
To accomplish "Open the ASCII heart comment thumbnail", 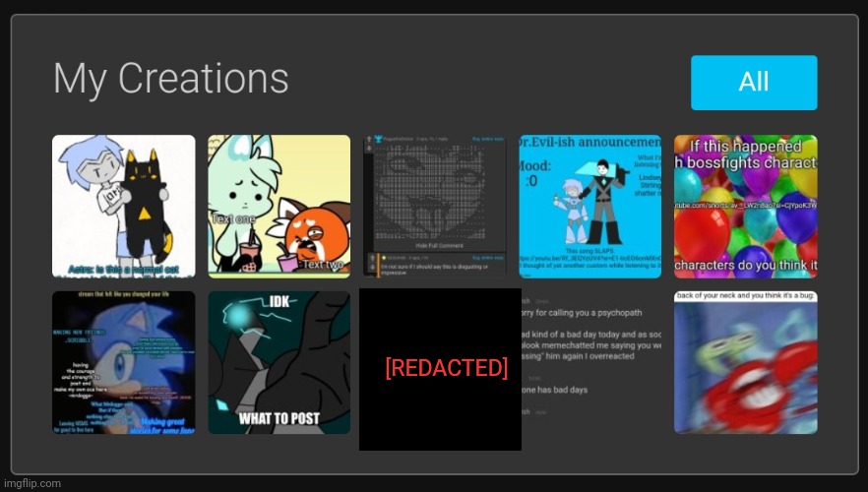I will 435,207.
